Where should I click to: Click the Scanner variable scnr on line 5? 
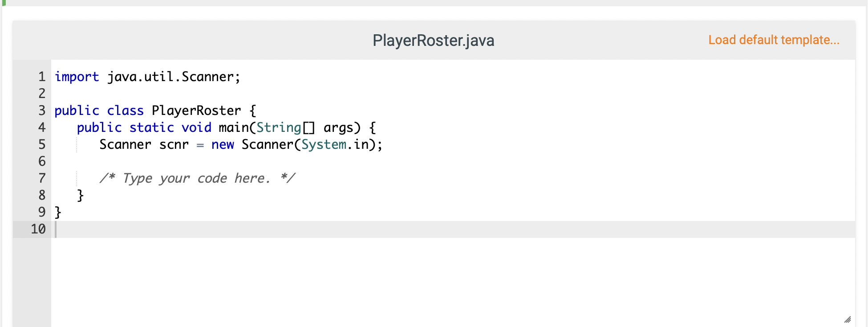(x=174, y=144)
